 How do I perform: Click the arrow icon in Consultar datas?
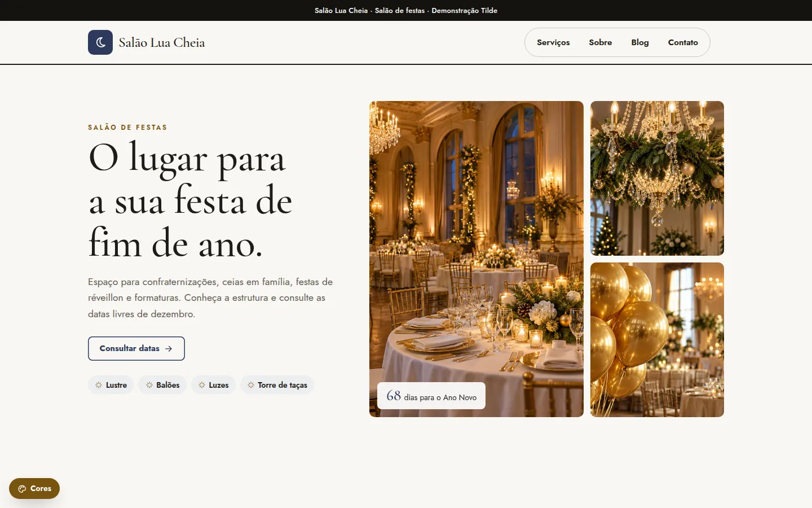(169, 349)
